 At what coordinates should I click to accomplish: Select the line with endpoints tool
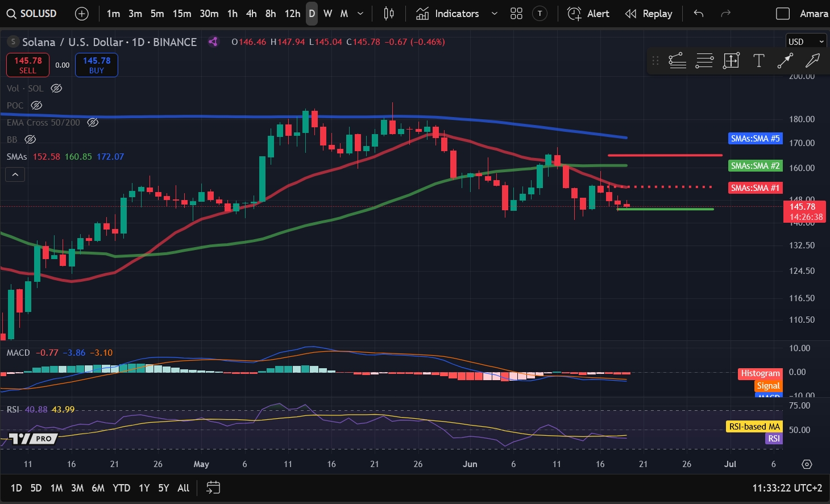785,61
